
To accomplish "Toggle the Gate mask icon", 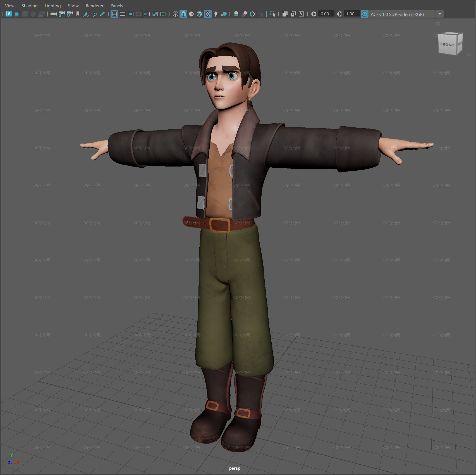I will coord(139,14).
